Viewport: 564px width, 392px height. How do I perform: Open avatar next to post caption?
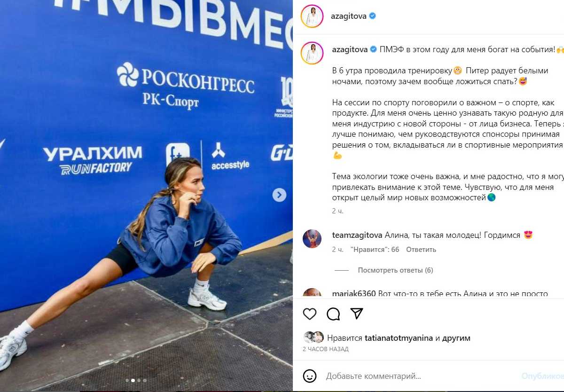pyautogui.click(x=312, y=53)
